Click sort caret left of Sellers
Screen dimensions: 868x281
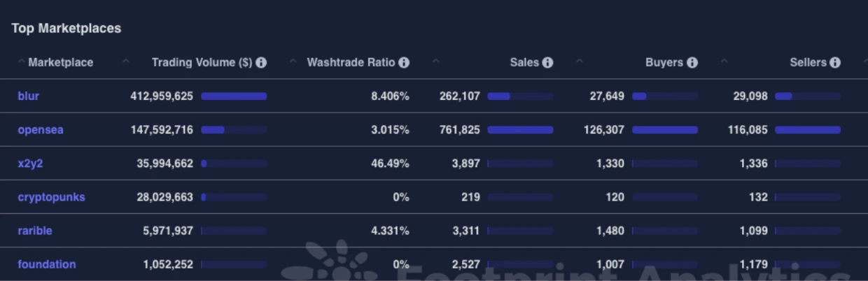pyautogui.click(x=724, y=62)
